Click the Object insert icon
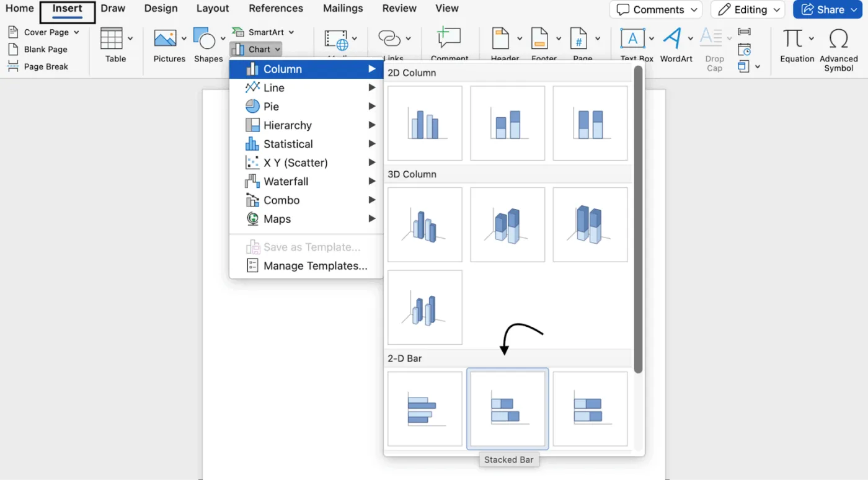The height and width of the screenshot is (480, 868). (x=744, y=66)
